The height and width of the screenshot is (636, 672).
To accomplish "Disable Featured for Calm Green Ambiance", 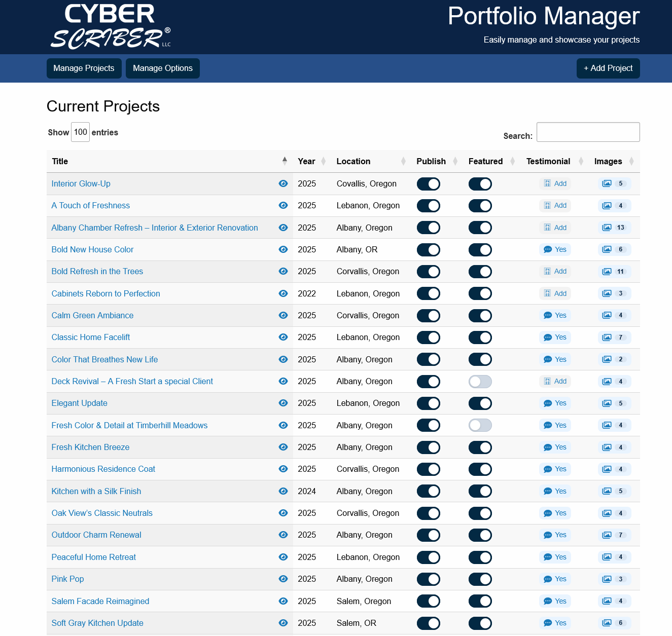I will (x=480, y=316).
